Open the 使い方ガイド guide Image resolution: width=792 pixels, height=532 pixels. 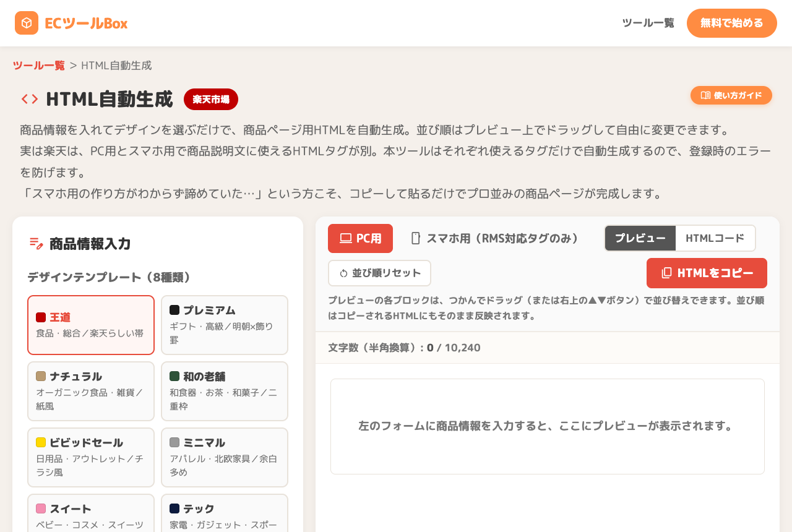(x=731, y=95)
